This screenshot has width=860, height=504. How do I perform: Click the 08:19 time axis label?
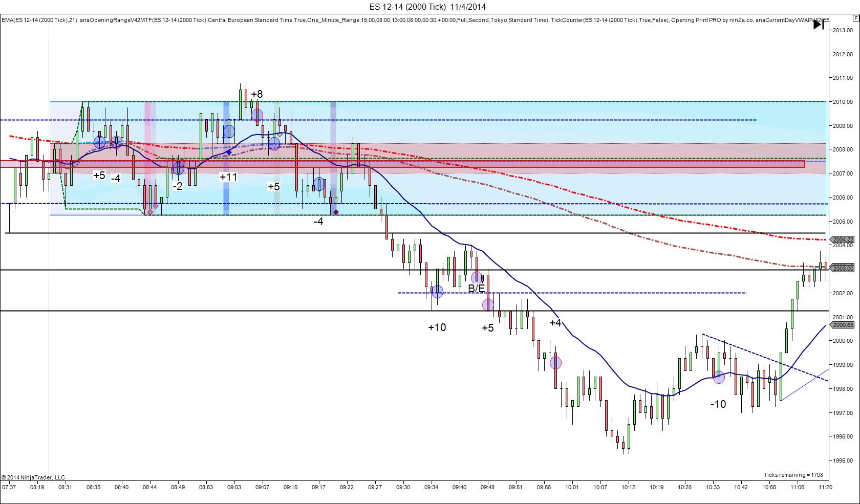pyautogui.click(x=37, y=487)
